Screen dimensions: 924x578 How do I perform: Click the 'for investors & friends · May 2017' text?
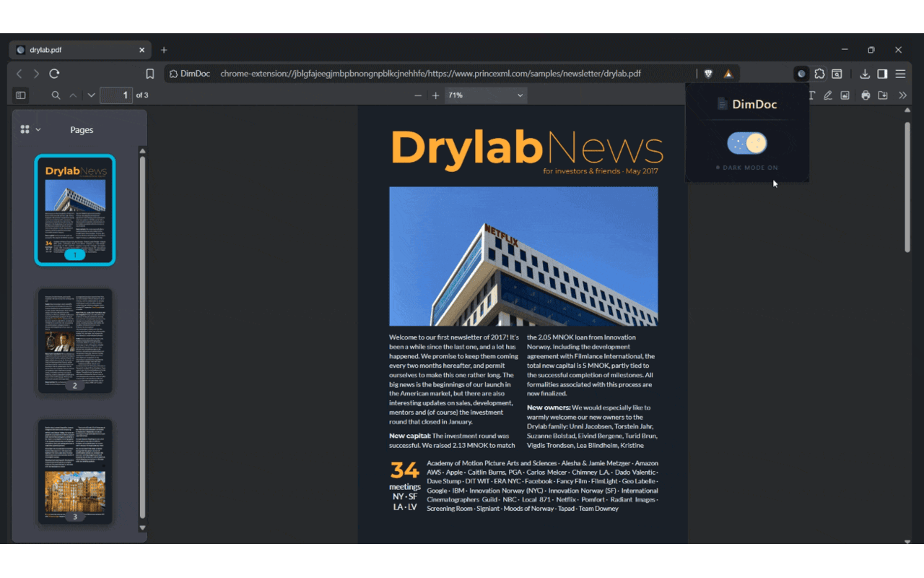click(x=601, y=171)
